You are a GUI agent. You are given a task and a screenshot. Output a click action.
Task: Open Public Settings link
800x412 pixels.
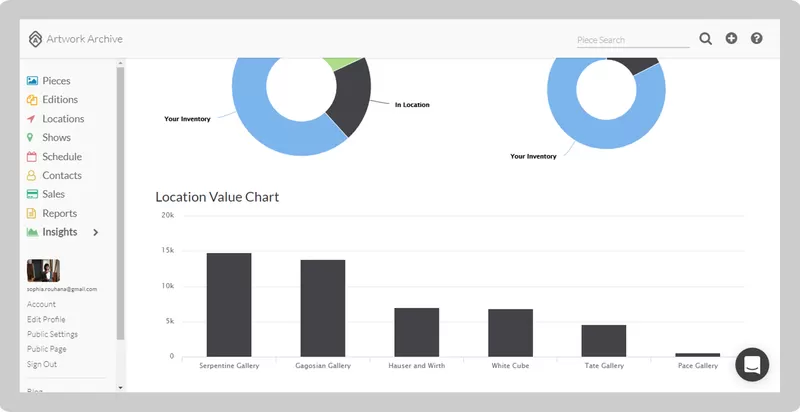click(x=53, y=334)
